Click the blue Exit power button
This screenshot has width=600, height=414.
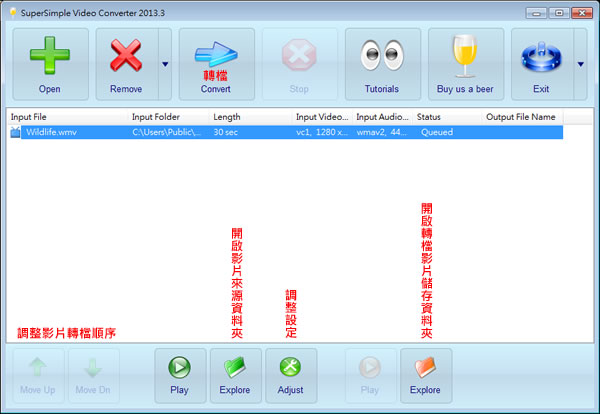tap(542, 64)
